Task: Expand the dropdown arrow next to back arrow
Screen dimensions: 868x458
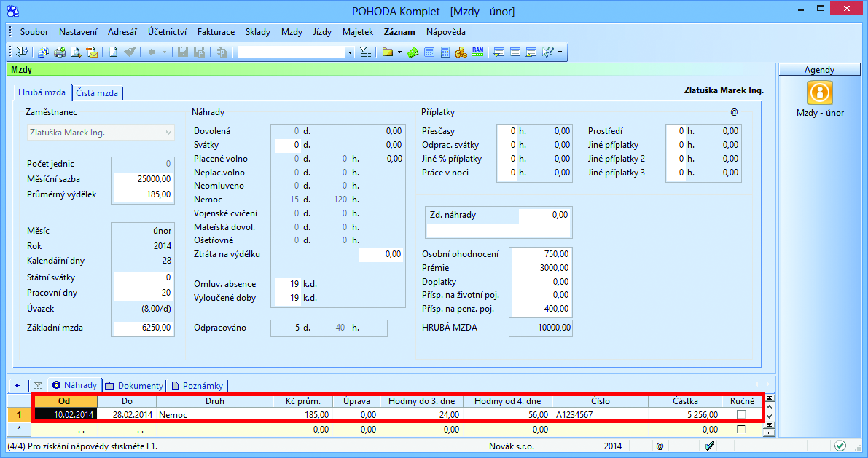Action: (164, 52)
